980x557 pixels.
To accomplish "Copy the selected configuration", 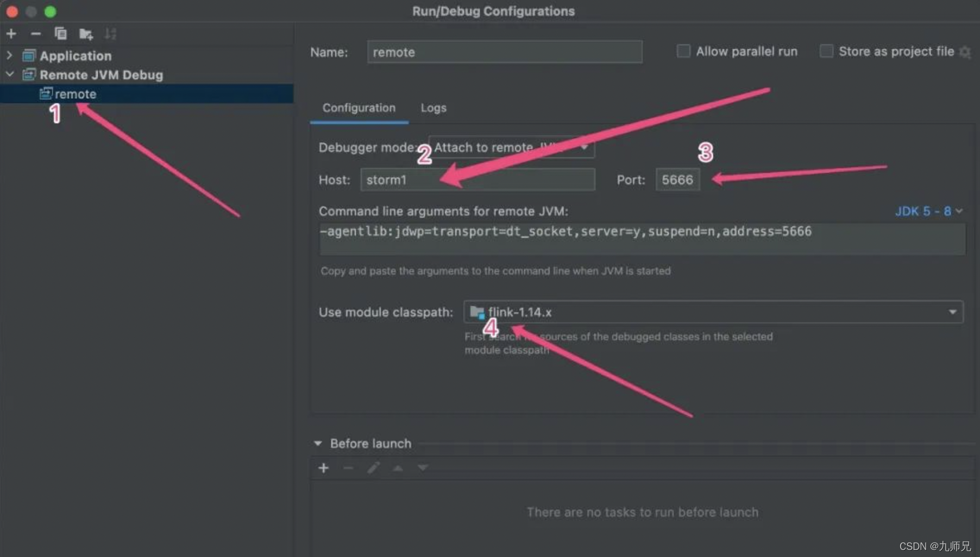I will coord(60,34).
